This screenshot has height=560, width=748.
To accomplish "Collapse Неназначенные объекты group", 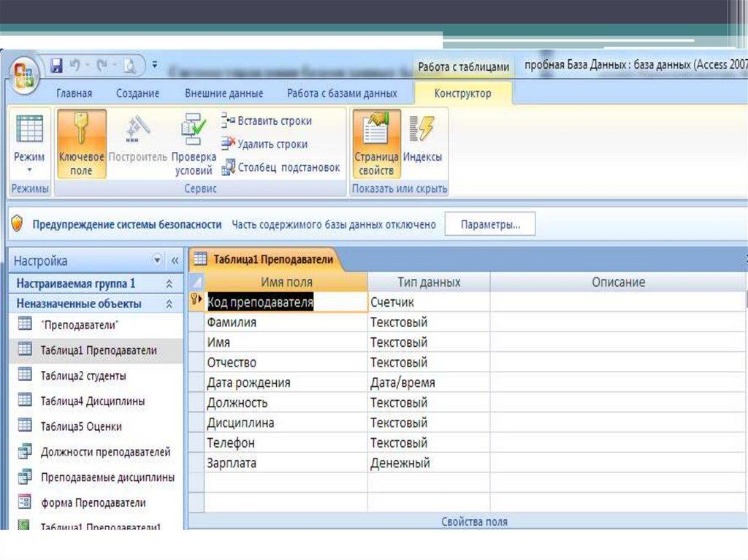I will [169, 304].
